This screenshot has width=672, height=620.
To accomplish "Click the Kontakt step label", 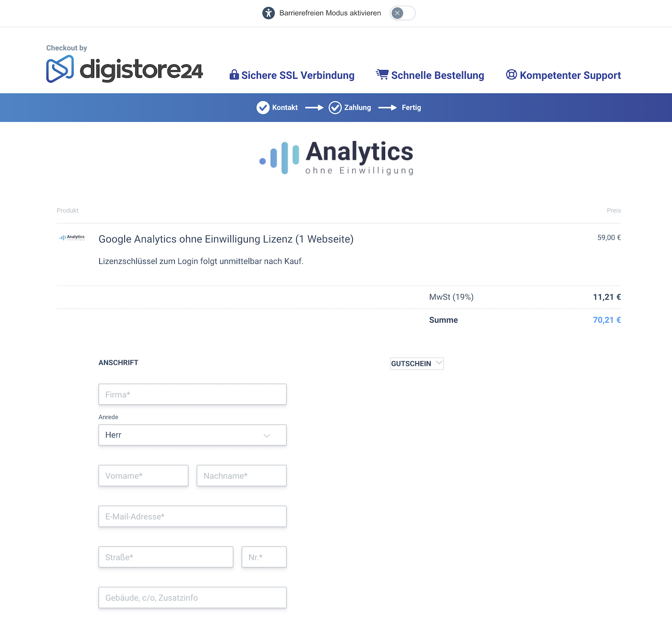I will [285, 107].
